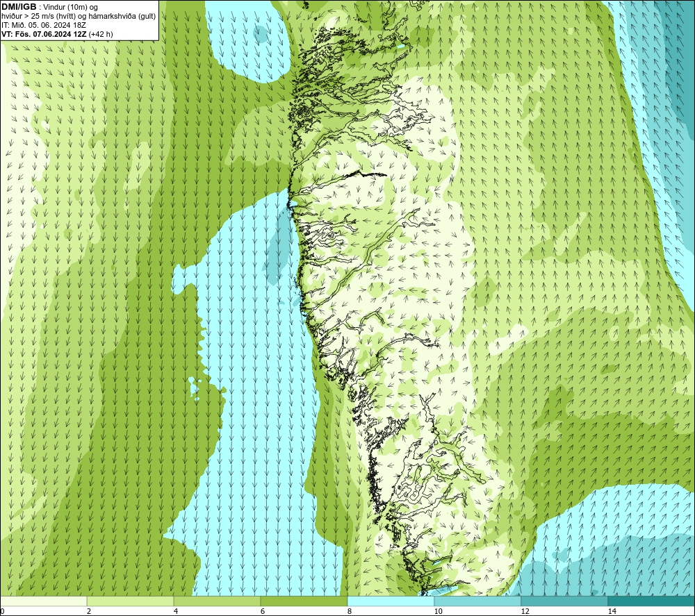Viewport: 695px width, 616px height.
Task: Click the title line 'DMI/IGB : Vindur (10m) og'
Action: (x=49, y=7)
